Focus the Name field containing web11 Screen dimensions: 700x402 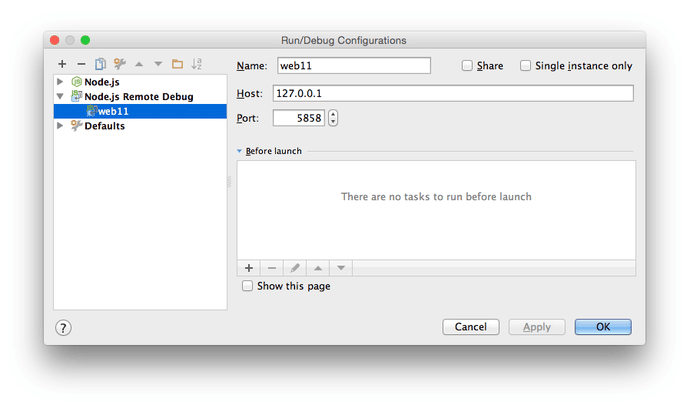[354, 66]
